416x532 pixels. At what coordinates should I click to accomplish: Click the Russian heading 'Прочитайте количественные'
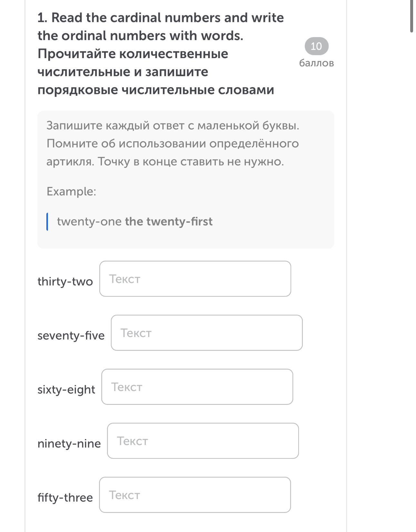click(x=133, y=54)
